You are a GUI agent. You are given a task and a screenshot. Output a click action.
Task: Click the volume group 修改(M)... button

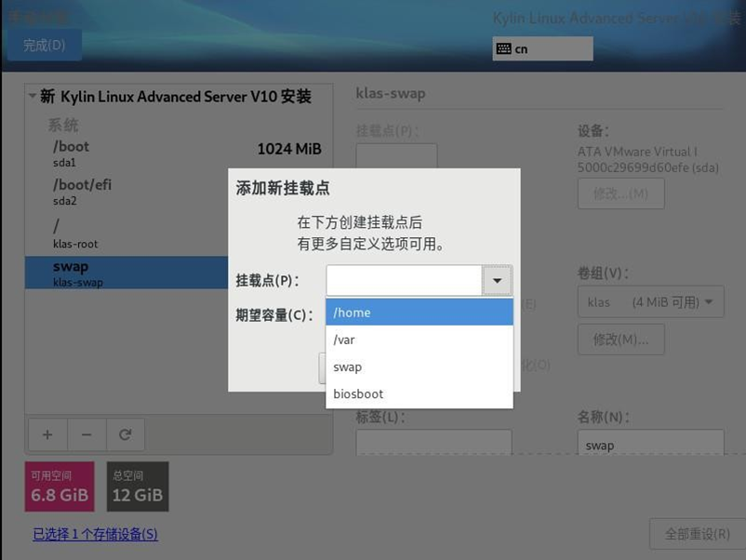[620, 340]
